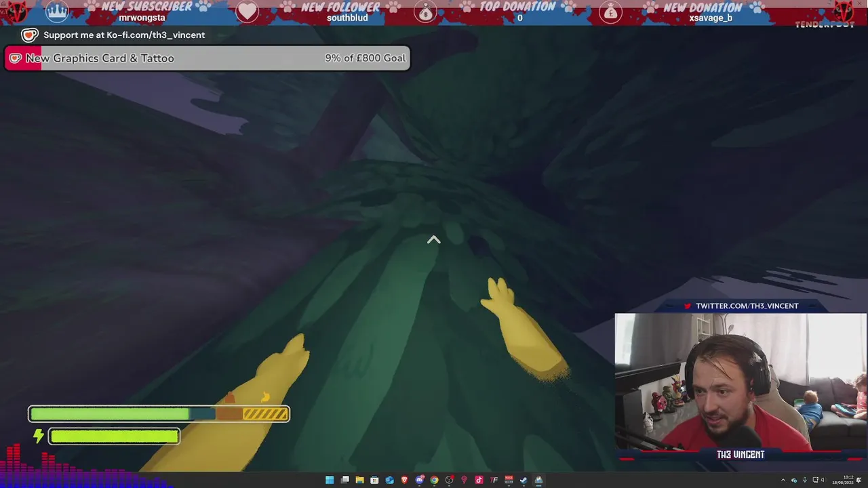868x488 pixels.
Task: Show hidden system tray icons
Action: (x=783, y=480)
